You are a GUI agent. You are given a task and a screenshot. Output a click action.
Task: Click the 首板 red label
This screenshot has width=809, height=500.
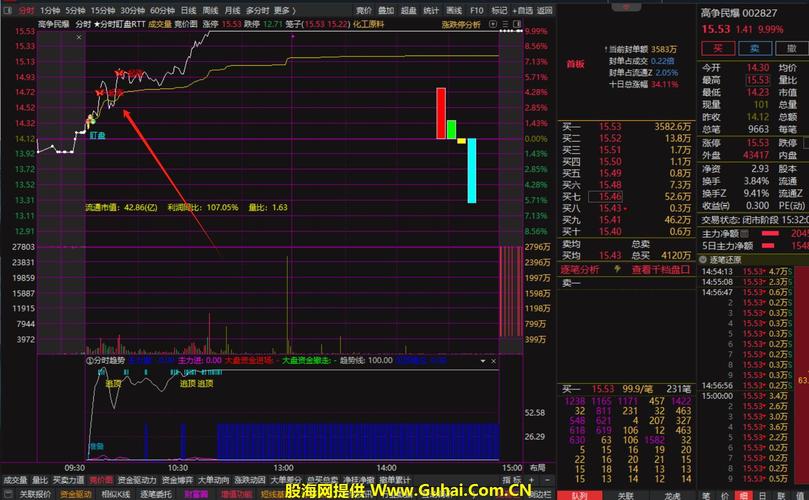(x=575, y=64)
